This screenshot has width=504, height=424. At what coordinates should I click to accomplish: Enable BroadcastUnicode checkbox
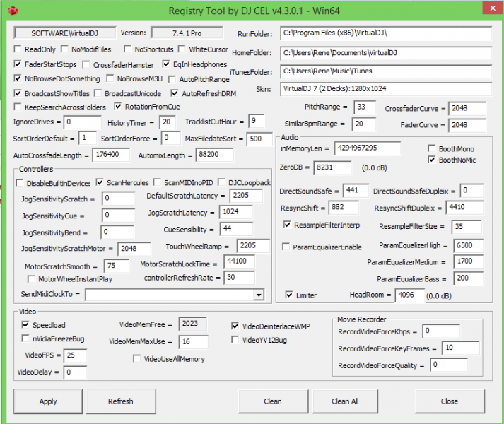[98, 93]
